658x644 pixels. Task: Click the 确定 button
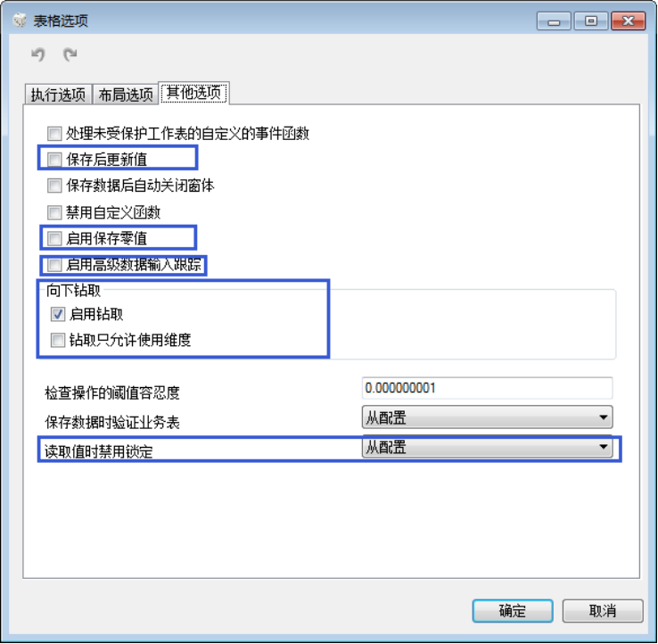click(513, 610)
